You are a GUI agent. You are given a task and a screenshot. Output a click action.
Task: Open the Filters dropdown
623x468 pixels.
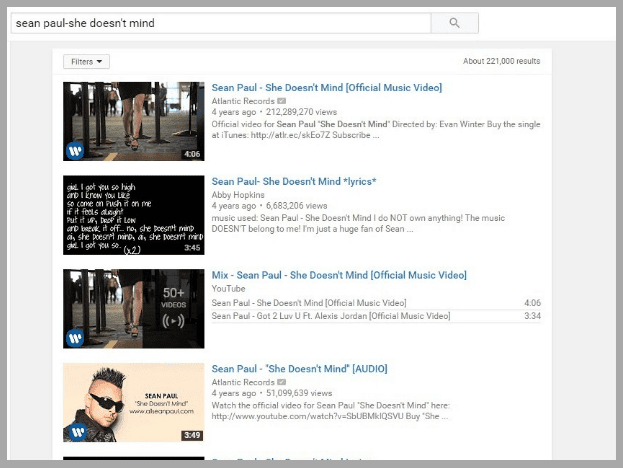(86, 62)
